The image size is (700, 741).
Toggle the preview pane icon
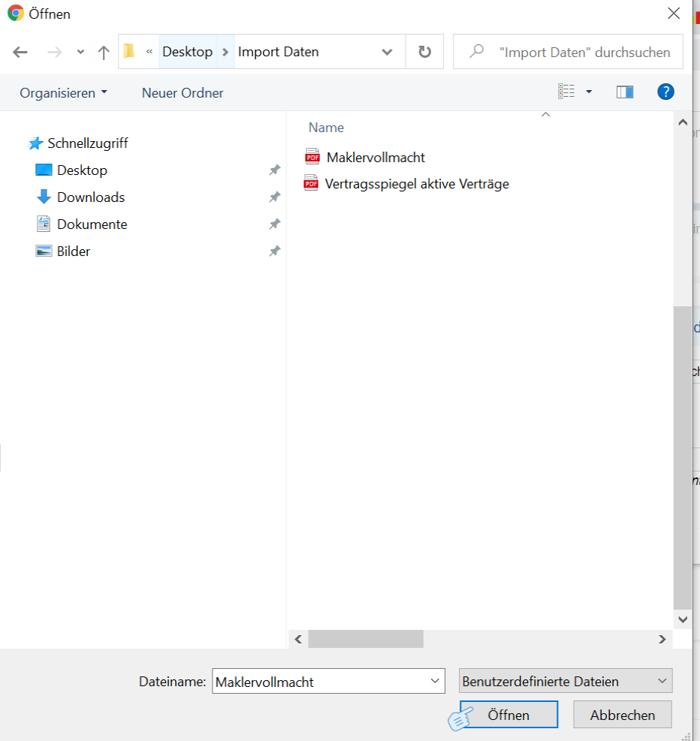[624, 92]
